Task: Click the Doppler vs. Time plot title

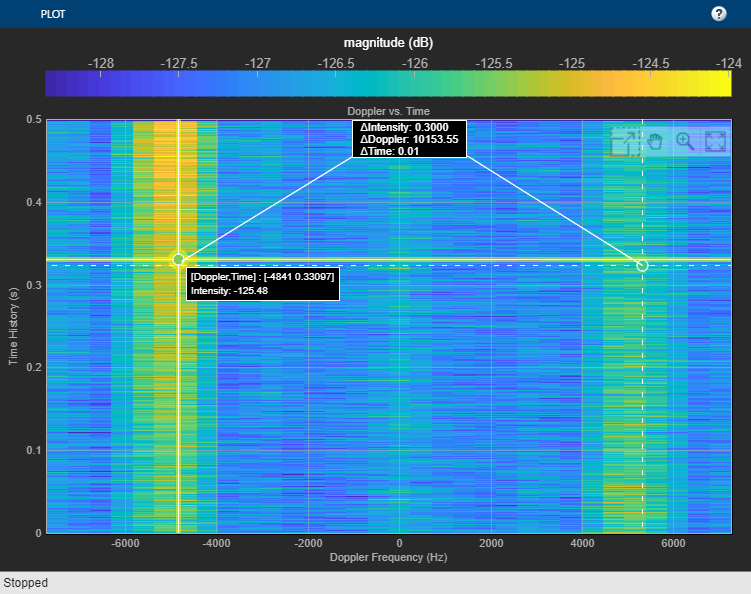Action: [388, 111]
